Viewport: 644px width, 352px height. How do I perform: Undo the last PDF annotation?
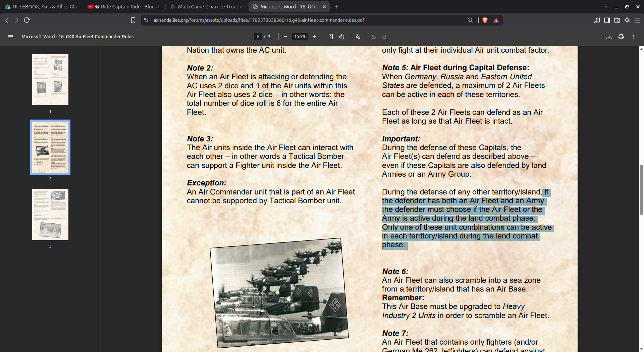[x=374, y=37]
